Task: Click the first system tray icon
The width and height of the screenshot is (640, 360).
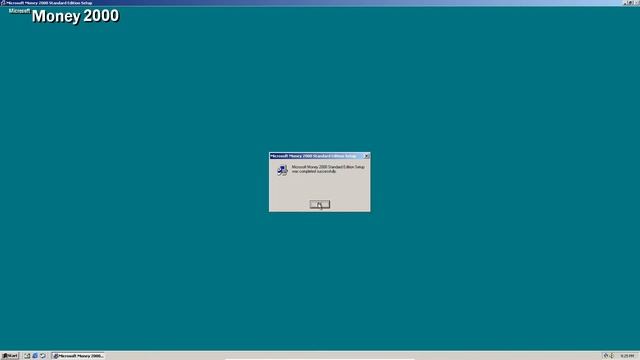Action: (606, 356)
